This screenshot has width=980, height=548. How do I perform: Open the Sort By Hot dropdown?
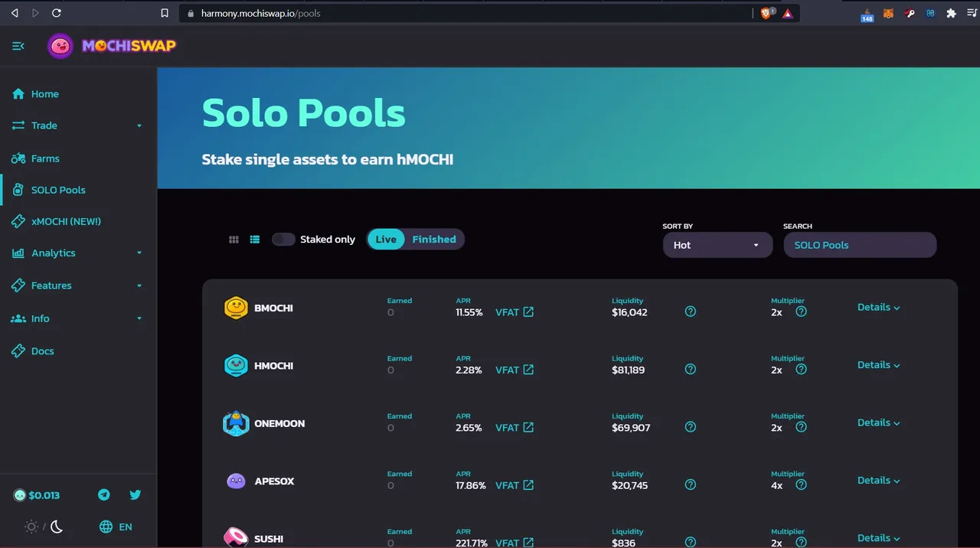pos(717,245)
